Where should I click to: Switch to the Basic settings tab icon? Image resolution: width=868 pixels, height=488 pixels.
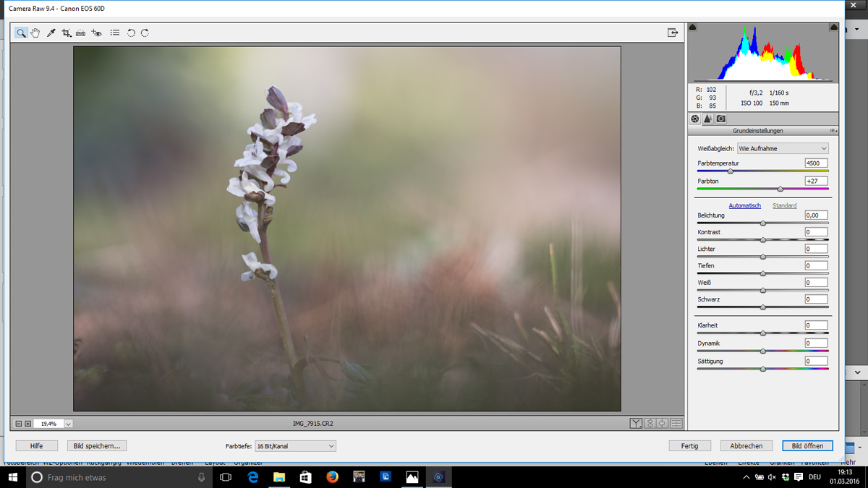click(695, 119)
